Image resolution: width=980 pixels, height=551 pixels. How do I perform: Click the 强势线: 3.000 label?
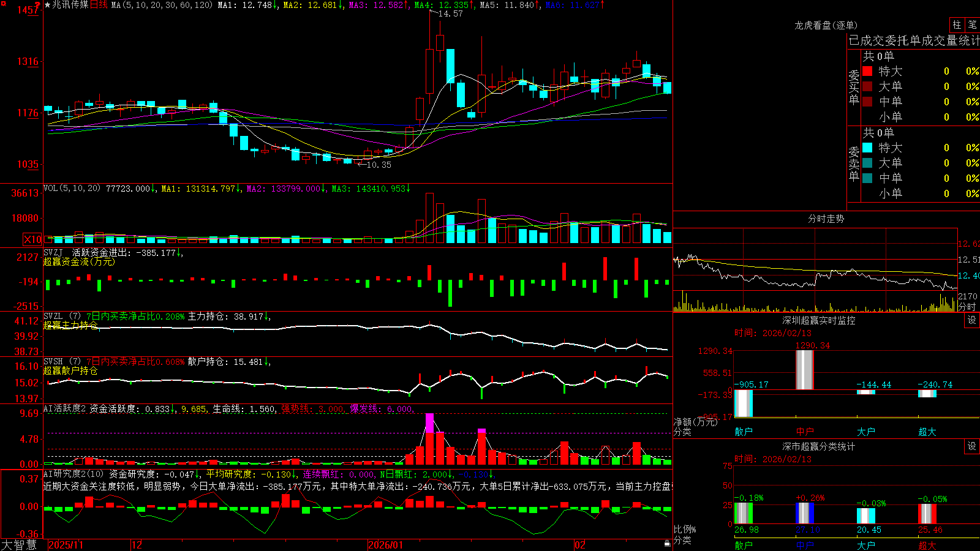[x=312, y=408]
